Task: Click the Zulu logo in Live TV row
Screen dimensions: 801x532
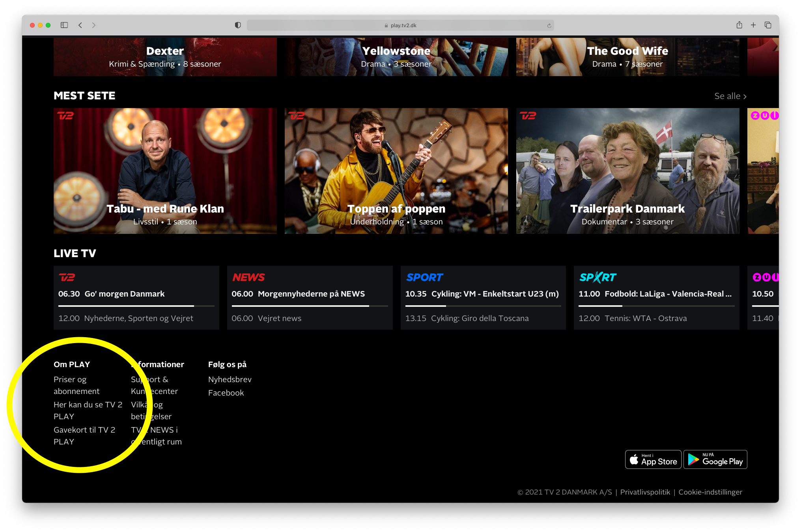Action: click(766, 277)
